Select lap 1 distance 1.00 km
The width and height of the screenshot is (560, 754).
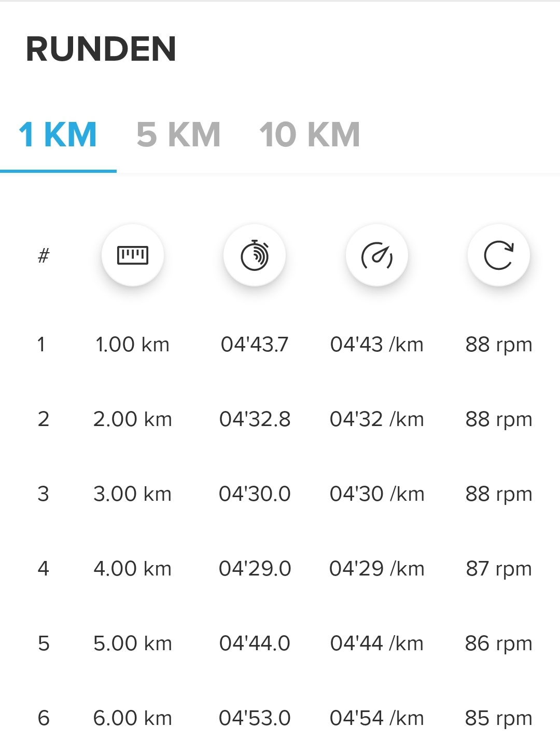click(x=133, y=345)
